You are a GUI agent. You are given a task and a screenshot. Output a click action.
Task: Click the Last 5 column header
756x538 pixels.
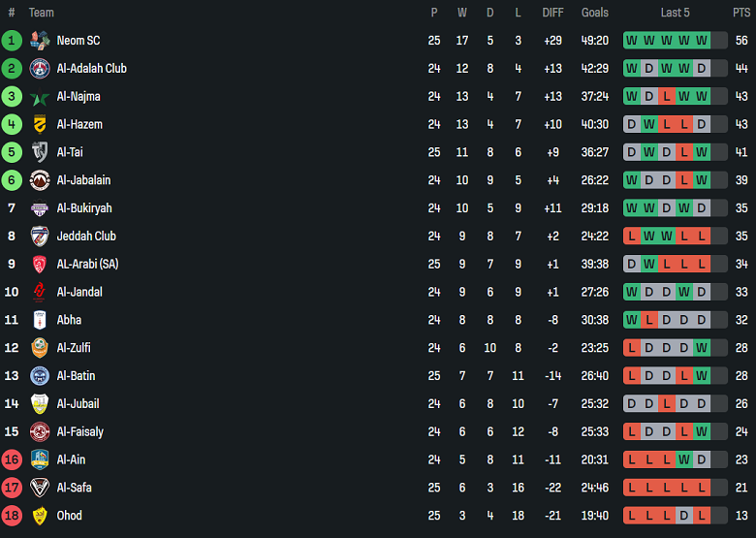point(675,13)
